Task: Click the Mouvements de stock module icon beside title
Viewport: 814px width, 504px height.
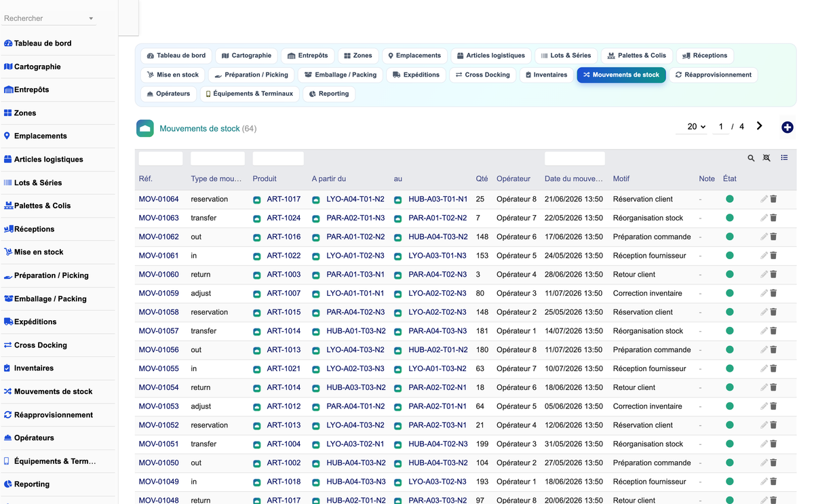Action: (x=145, y=128)
